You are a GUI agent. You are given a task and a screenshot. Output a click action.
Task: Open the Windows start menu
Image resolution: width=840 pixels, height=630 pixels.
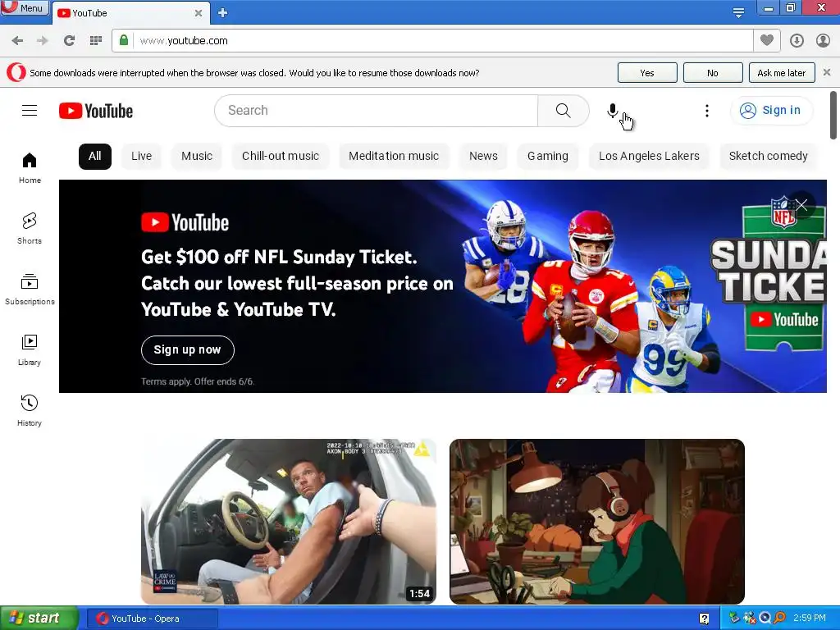click(x=39, y=619)
